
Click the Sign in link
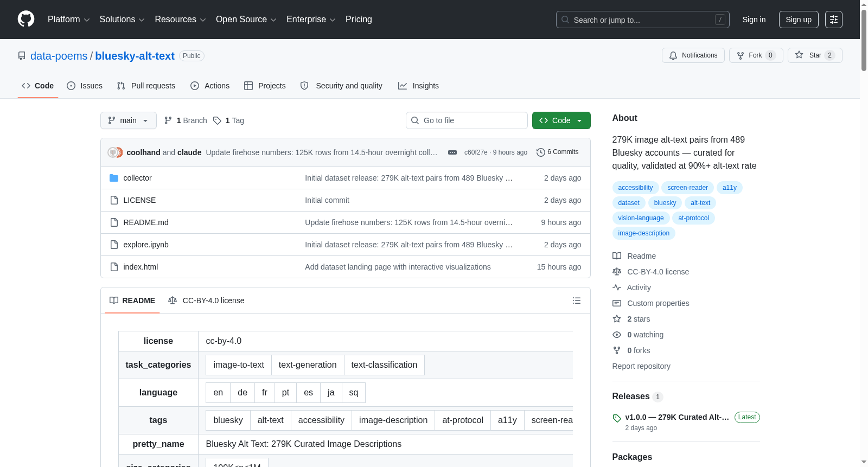click(754, 20)
